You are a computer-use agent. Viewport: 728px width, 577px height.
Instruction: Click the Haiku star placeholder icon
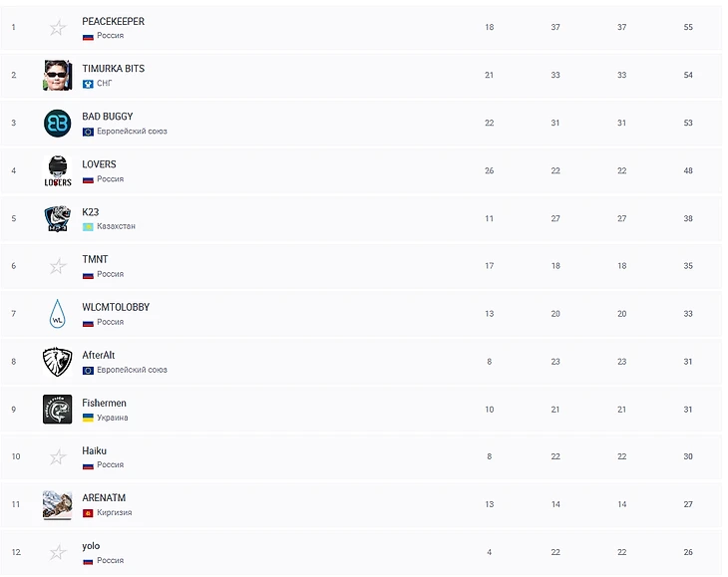[58, 457]
